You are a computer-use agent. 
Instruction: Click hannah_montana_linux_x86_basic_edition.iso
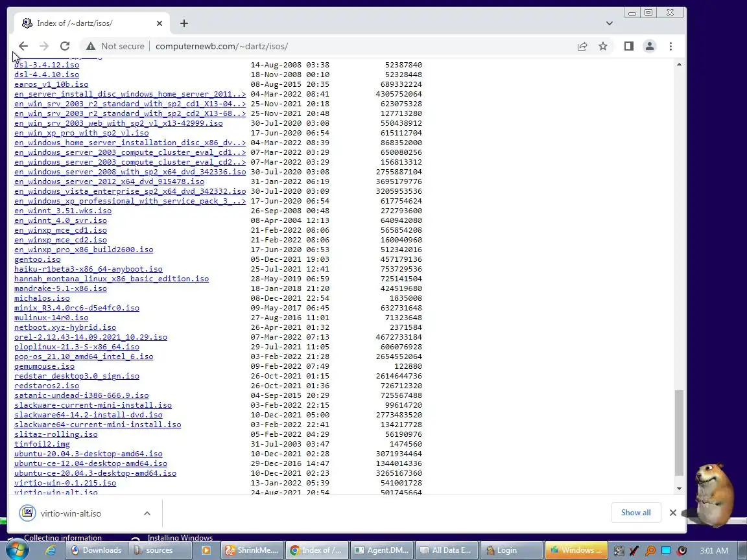(x=112, y=279)
